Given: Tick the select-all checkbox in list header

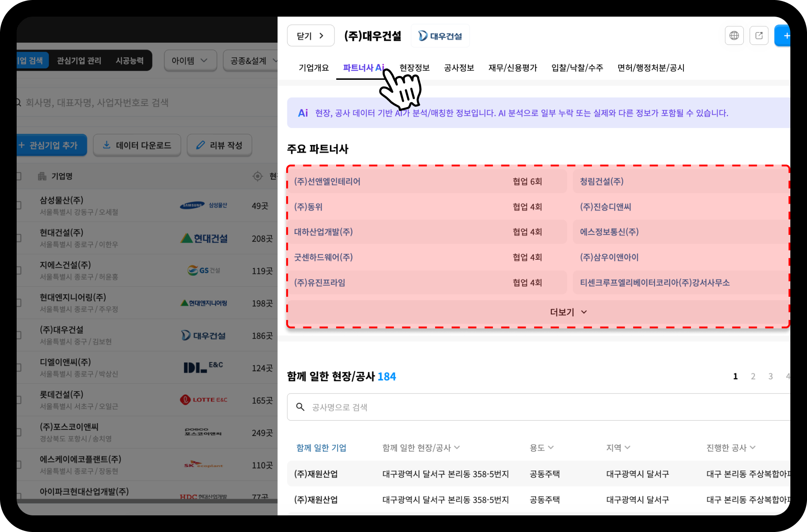Looking at the screenshot, I should [x=18, y=176].
